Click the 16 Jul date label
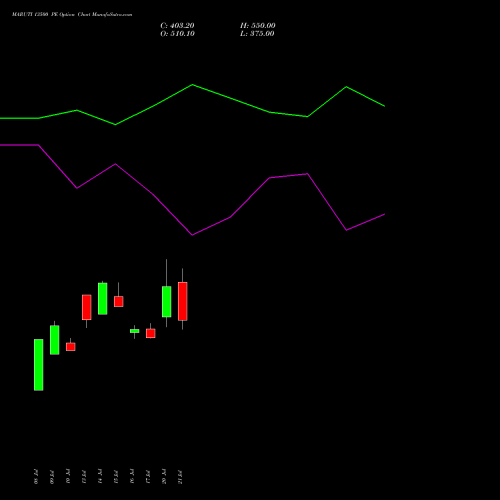 point(132,477)
